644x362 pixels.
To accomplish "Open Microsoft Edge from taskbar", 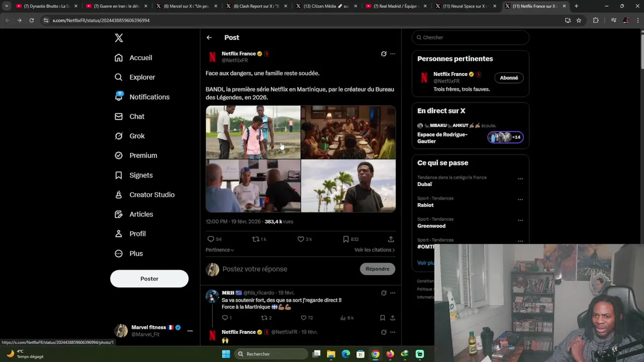I will click(346, 354).
